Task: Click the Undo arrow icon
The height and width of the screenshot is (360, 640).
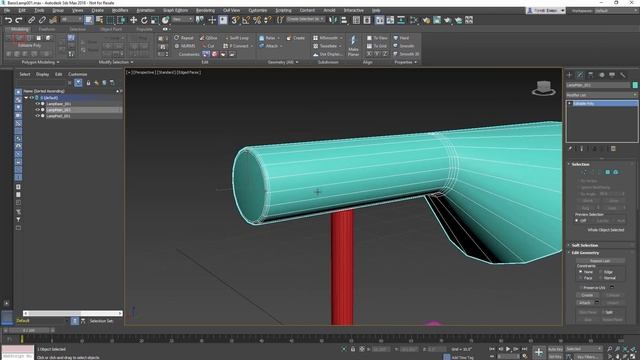Action: click(8, 20)
